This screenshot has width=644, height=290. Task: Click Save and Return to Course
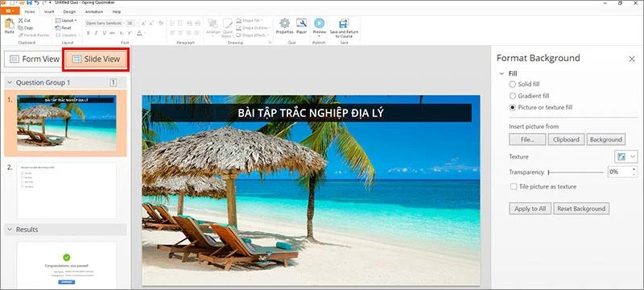[x=344, y=28]
